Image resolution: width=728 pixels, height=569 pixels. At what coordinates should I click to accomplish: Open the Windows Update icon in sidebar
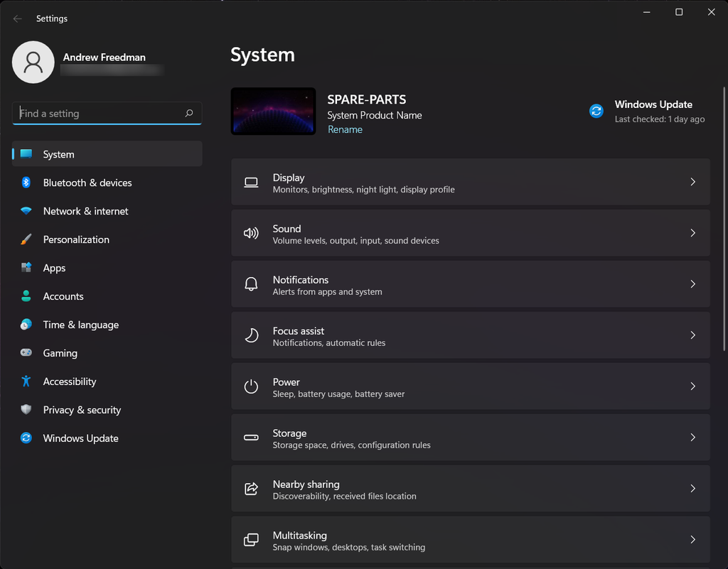click(x=26, y=438)
